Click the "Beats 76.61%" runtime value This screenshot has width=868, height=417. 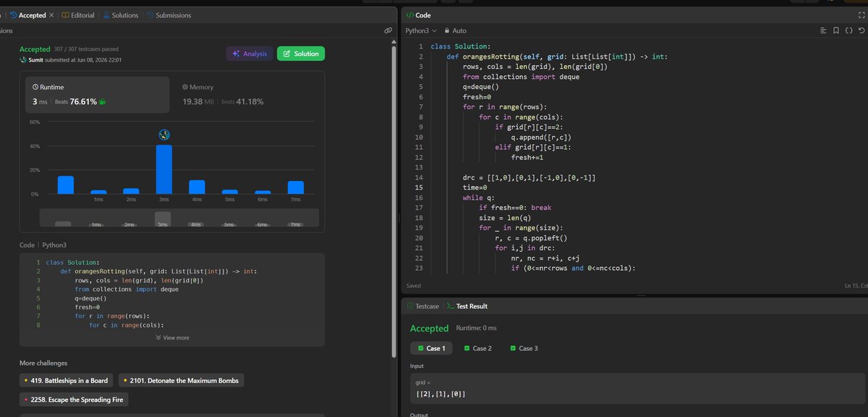point(75,101)
